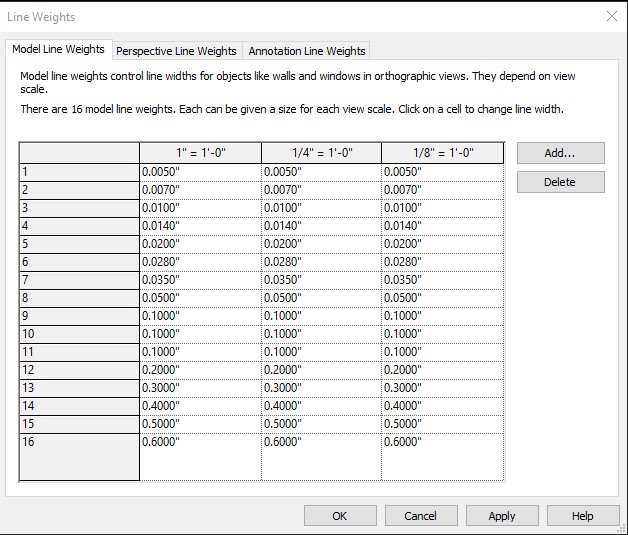Select the 1" = 1'-0" column header
The height and width of the screenshot is (535, 628).
(201, 153)
